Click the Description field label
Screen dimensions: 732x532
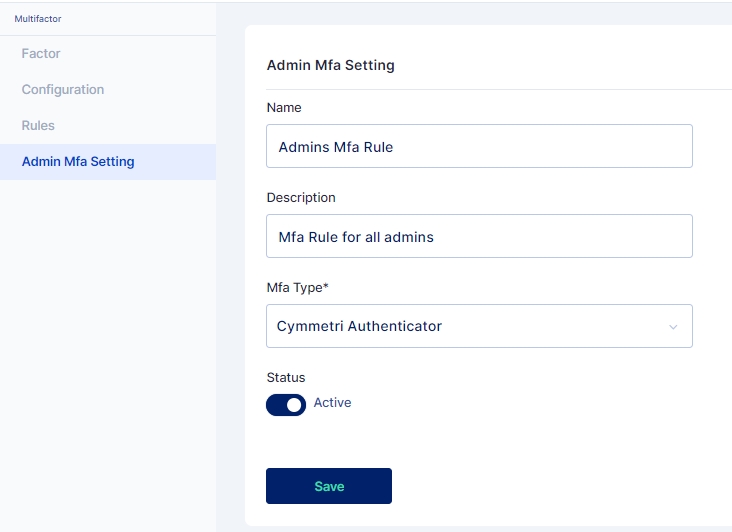point(301,198)
